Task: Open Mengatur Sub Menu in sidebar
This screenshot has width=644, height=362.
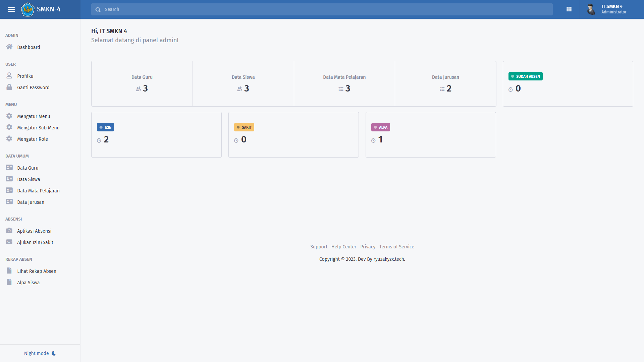Action: (x=38, y=128)
